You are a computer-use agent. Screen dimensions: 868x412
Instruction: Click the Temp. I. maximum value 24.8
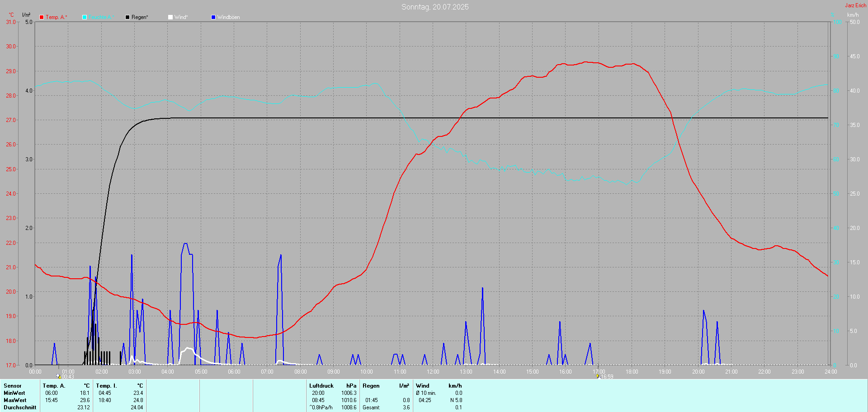point(138,400)
